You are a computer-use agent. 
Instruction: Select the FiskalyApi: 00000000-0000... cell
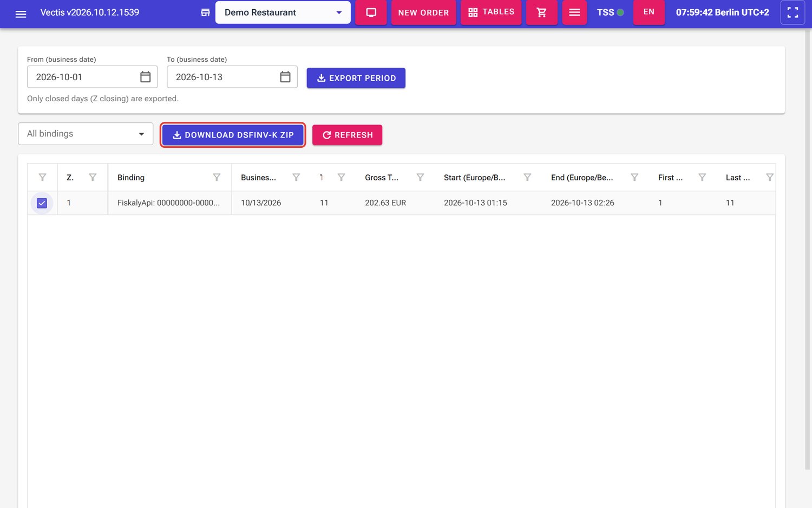pos(169,203)
